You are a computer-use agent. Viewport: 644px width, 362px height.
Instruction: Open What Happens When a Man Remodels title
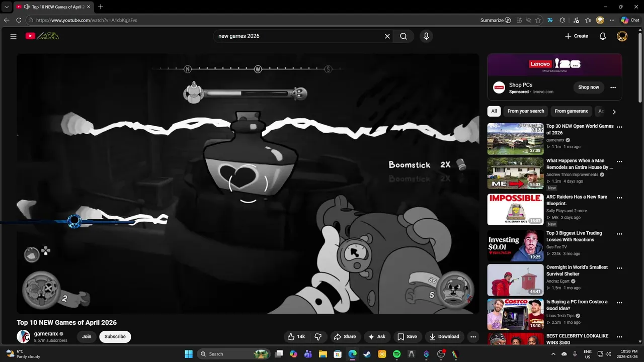(580, 164)
